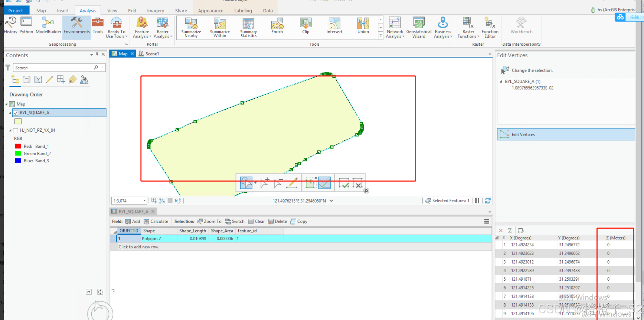The height and width of the screenshot is (320, 644).
Task: Select the delete-vertex tool on edit toolbar
Action: [278, 182]
